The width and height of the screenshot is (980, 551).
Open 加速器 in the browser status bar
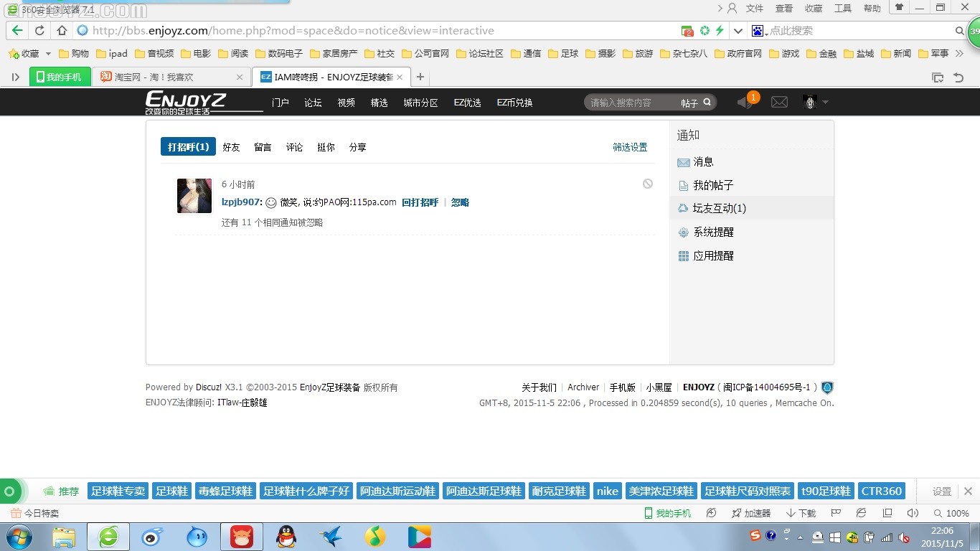point(750,513)
